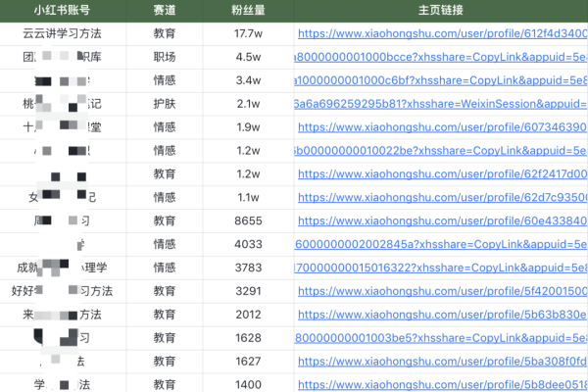Open the link containing b00000000010022be
The width and height of the screenshot is (588, 392).
(x=441, y=151)
